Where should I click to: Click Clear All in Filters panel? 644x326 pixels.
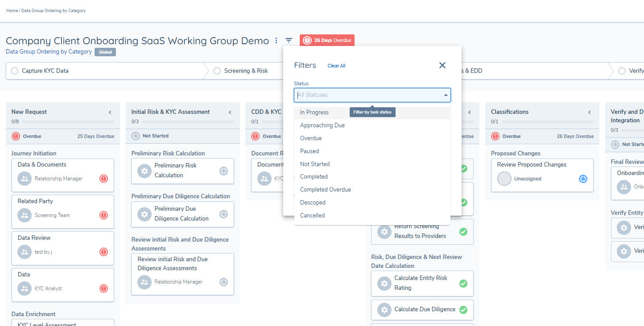[x=336, y=66]
